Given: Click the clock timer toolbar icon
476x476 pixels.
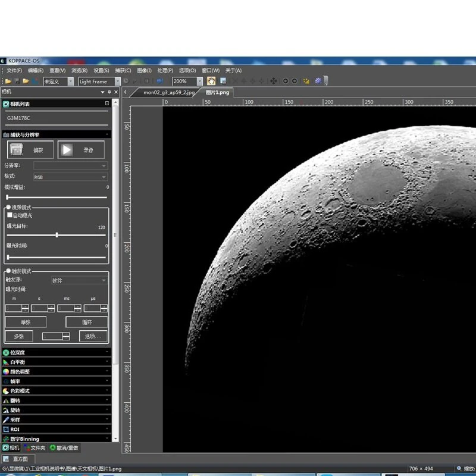Looking at the screenshot, I should (126, 81).
